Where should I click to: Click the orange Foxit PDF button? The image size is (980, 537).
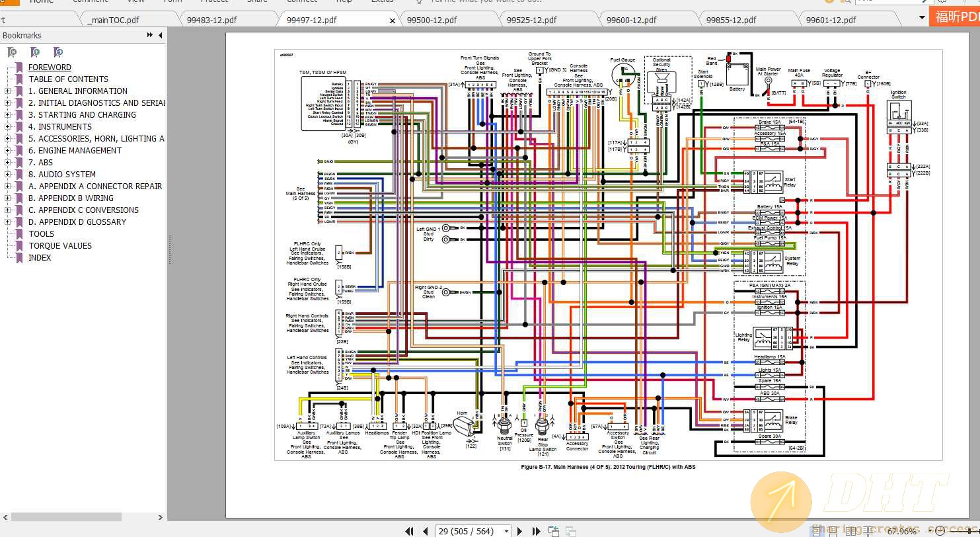[956, 17]
